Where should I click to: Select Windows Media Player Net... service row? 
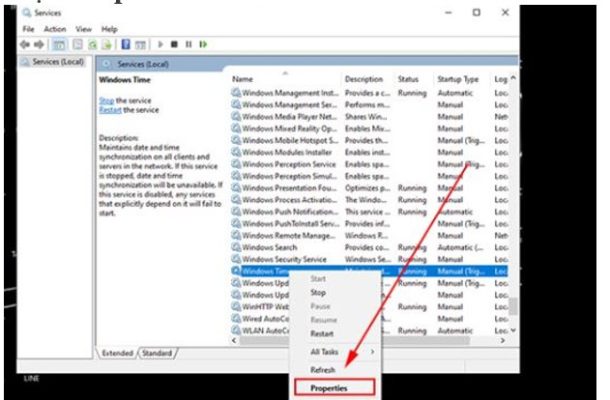click(x=370, y=117)
